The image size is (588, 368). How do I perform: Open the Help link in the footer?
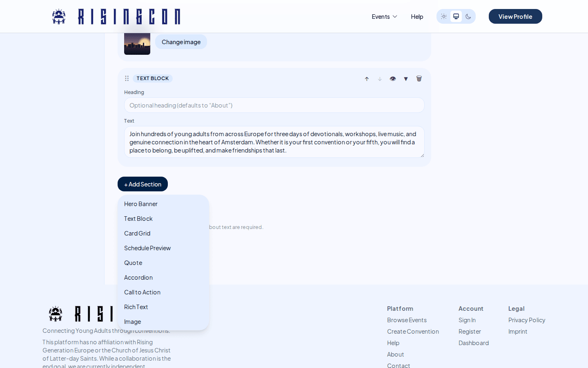(x=393, y=343)
